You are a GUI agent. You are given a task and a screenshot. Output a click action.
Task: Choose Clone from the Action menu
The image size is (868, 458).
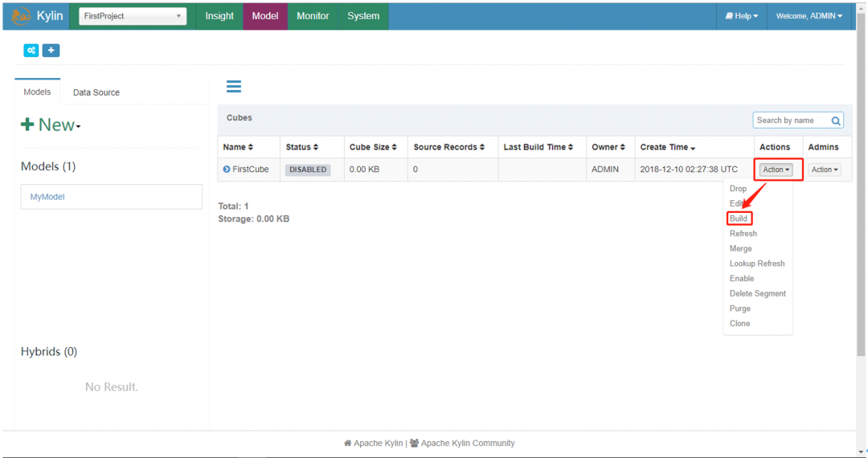(739, 323)
